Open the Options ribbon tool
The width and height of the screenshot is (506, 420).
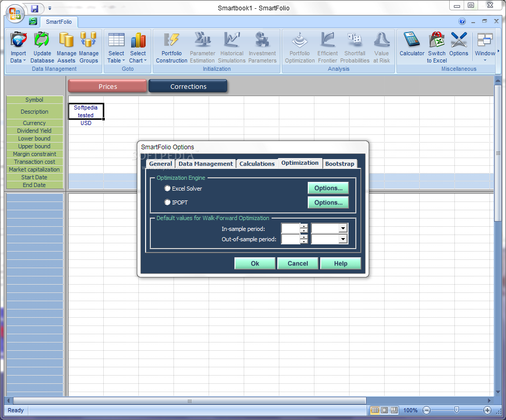pos(458,44)
